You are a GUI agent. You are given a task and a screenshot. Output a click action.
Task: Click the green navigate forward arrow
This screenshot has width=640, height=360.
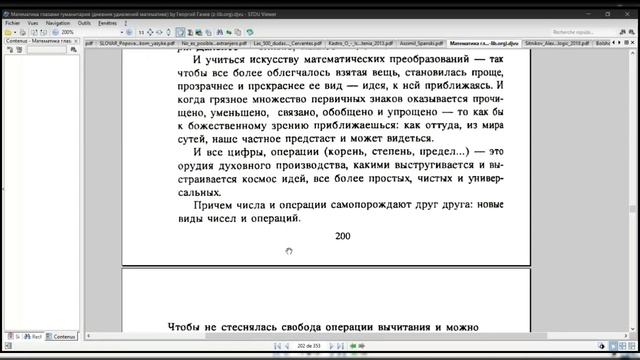(362, 346)
